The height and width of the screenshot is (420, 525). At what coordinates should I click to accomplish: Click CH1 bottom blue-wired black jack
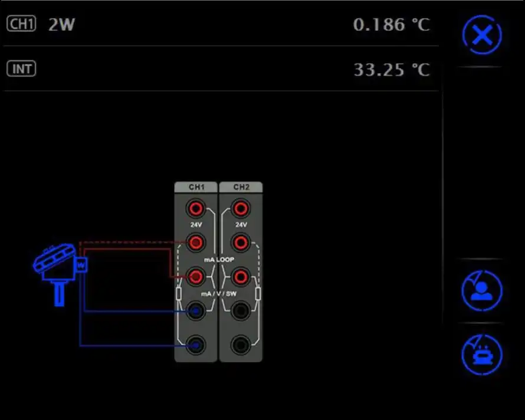[x=196, y=344]
